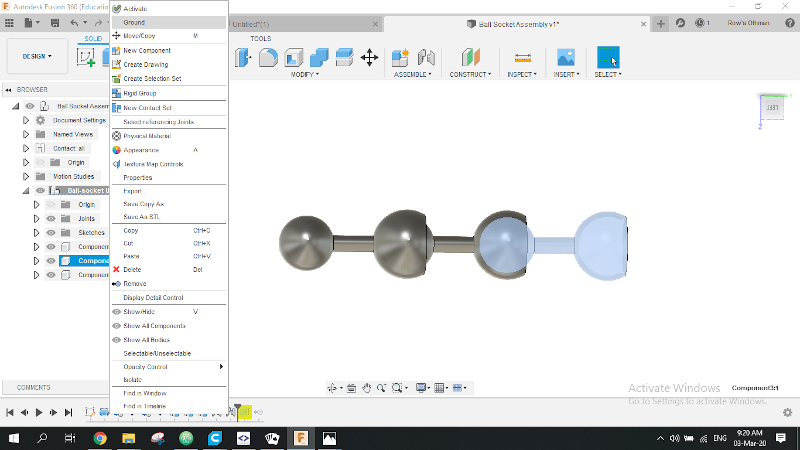Image resolution: width=800 pixels, height=450 pixels.
Task: Open the Help question mark icon
Action: coord(790,23)
